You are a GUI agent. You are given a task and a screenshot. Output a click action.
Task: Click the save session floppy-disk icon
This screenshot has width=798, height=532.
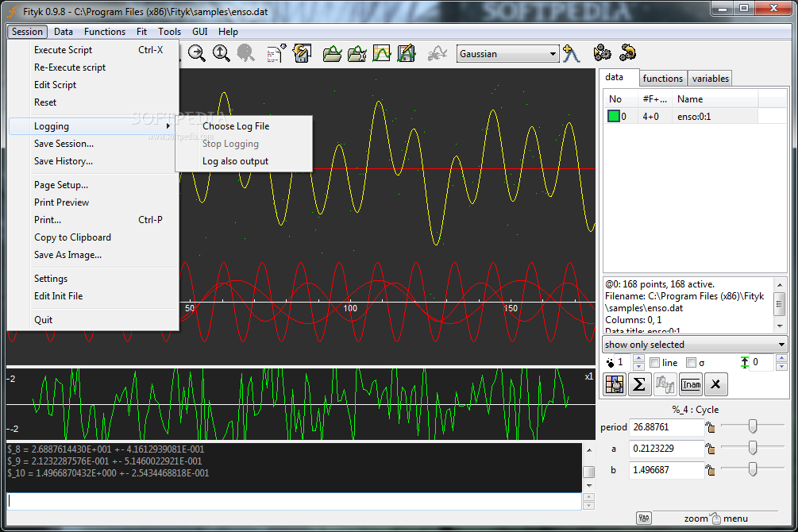click(x=302, y=53)
